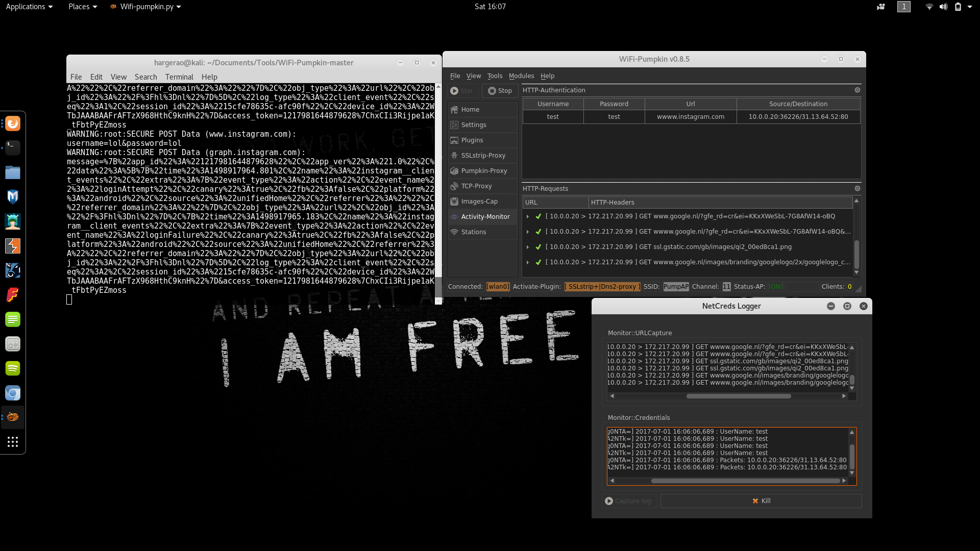
Task: Click Credentials vertical scrollbar up arrow
Action: [852, 432]
